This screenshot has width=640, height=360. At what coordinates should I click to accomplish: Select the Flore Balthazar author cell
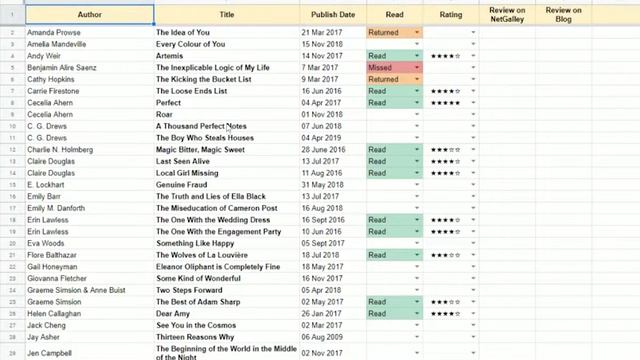89,255
